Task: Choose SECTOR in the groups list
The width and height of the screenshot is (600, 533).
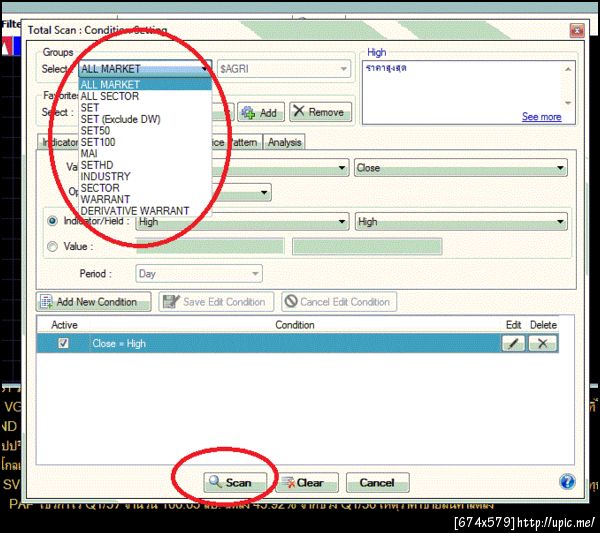Action: 145,188
